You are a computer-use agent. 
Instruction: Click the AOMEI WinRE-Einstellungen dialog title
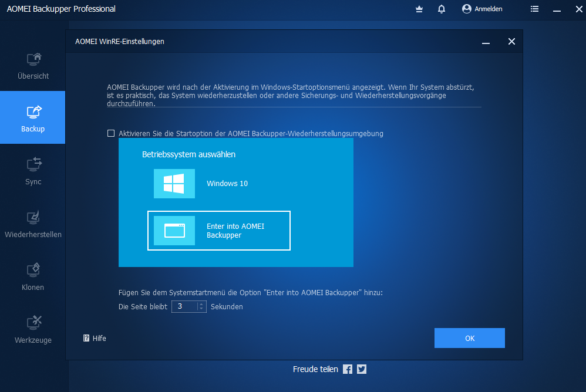[120, 42]
